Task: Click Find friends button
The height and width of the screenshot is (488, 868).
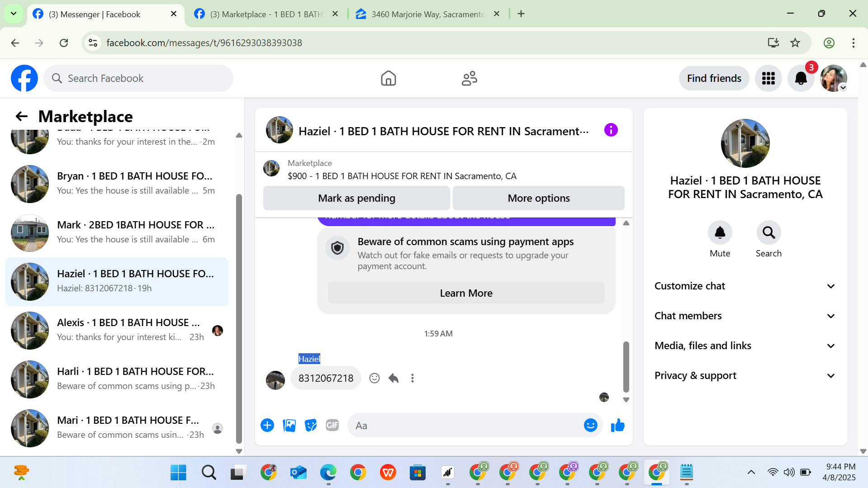Action: (x=714, y=78)
